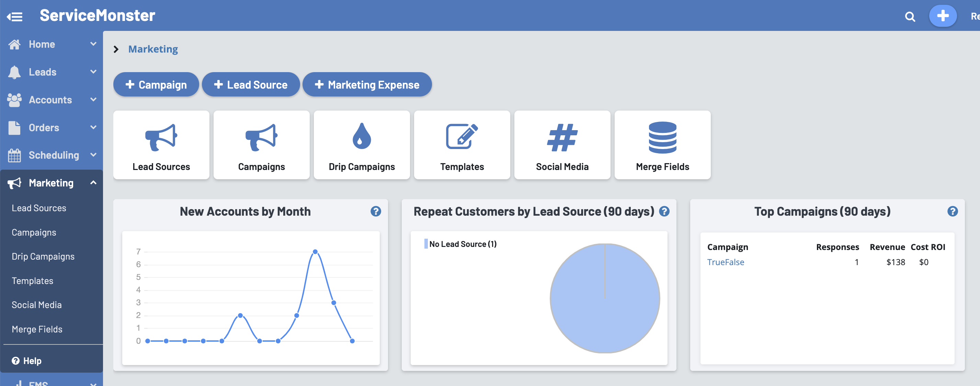Show help for the Top Campaigns panel
The image size is (980, 386).
(952, 212)
